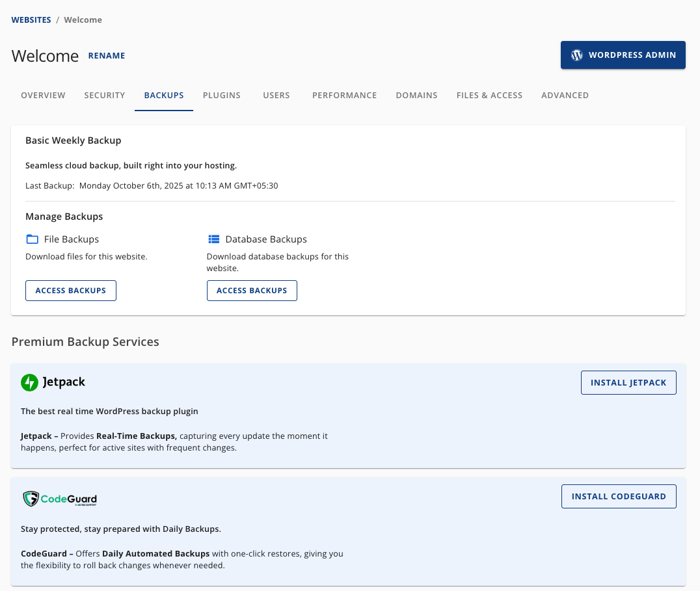This screenshot has width=700, height=591.
Task: View the Performance tab
Action: pos(344,95)
